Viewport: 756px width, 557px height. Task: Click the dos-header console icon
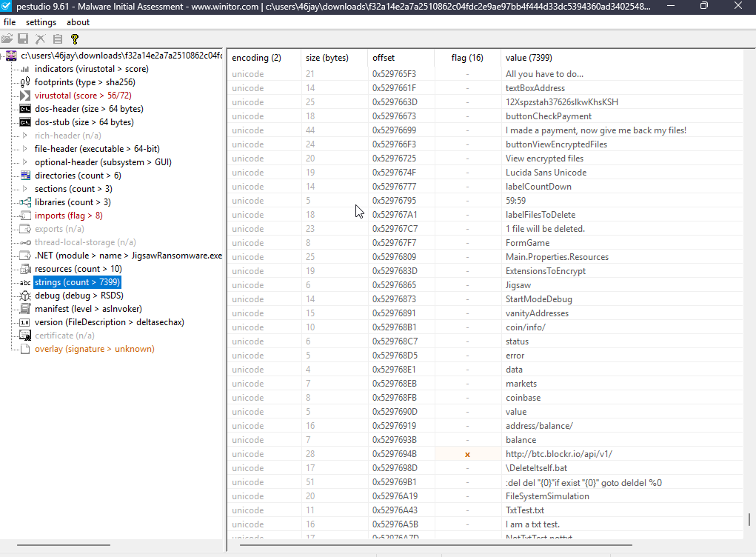[25, 109]
